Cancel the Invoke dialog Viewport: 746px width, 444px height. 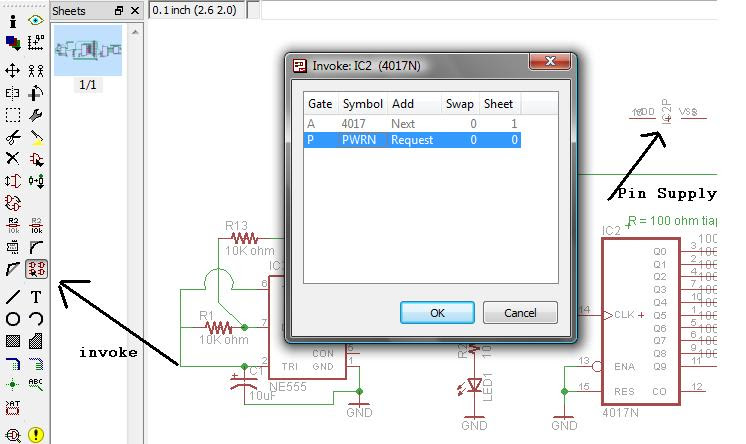tap(520, 313)
